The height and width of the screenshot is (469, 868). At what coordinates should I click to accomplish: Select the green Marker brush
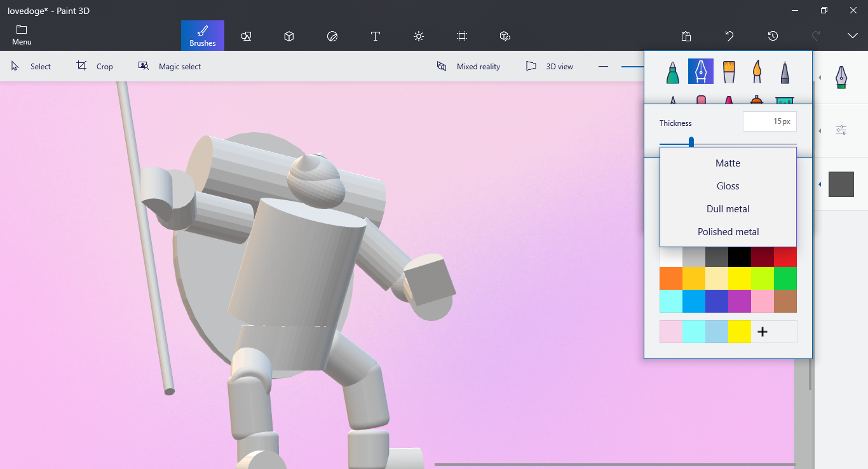[672, 72]
